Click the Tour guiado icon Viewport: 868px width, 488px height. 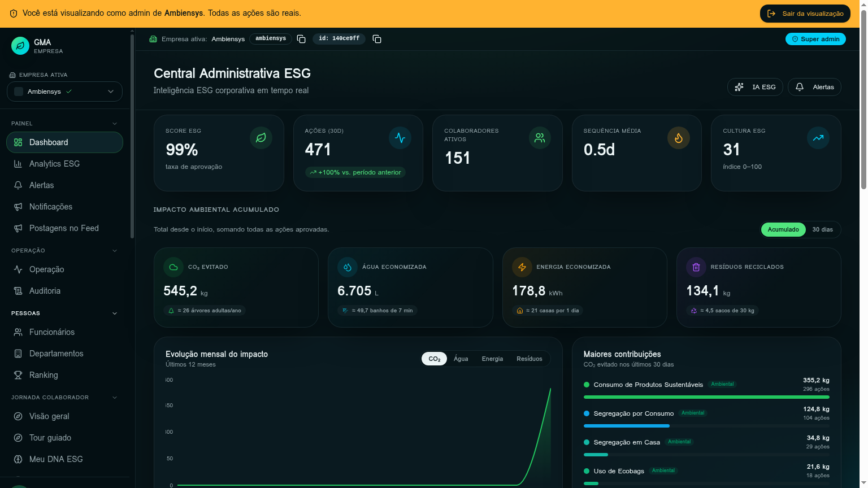click(x=18, y=438)
